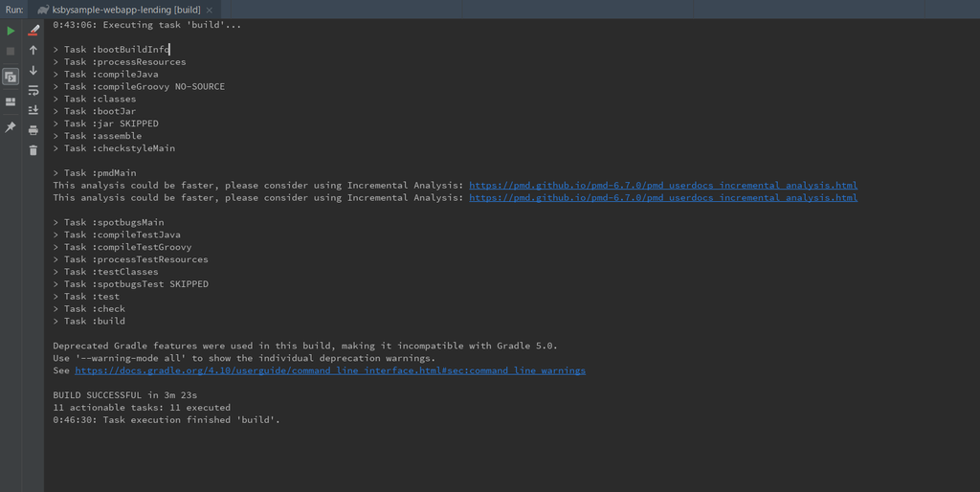Click the "Task :build" line
This screenshot has width=980, height=492.
[x=89, y=322]
